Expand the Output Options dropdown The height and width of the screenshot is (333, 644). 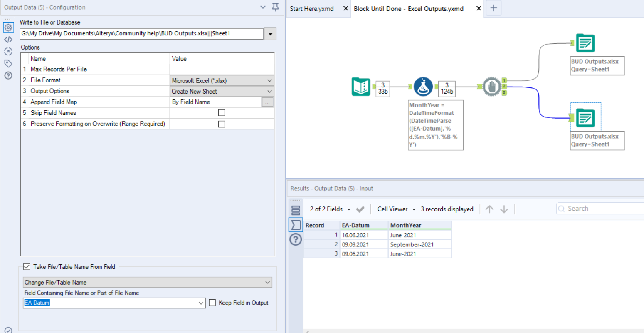[x=222, y=91]
